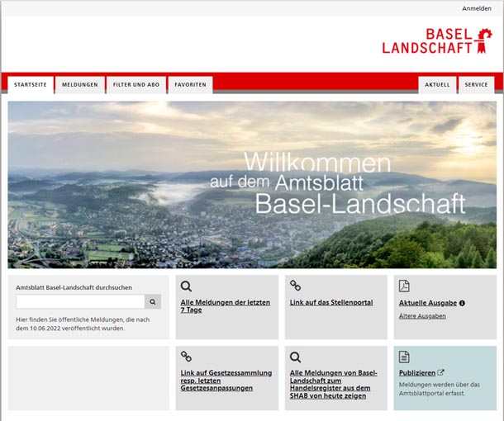This screenshot has width=504, height=421.
Task: Click magnifier icon above 'Alle Meldungen der letzten 7 Tage'
Action: [x=186, y=286]
